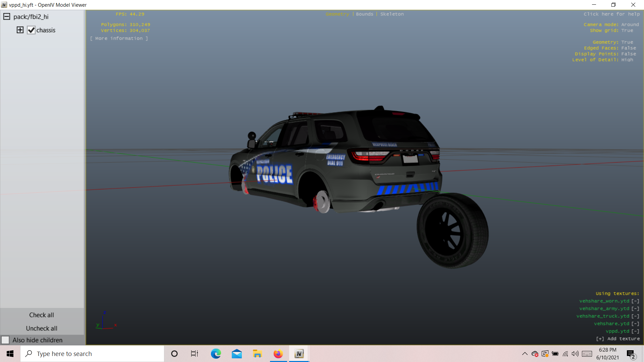
Task: Switch to the Skeleton view tab
Action: [x=392, y=14]
